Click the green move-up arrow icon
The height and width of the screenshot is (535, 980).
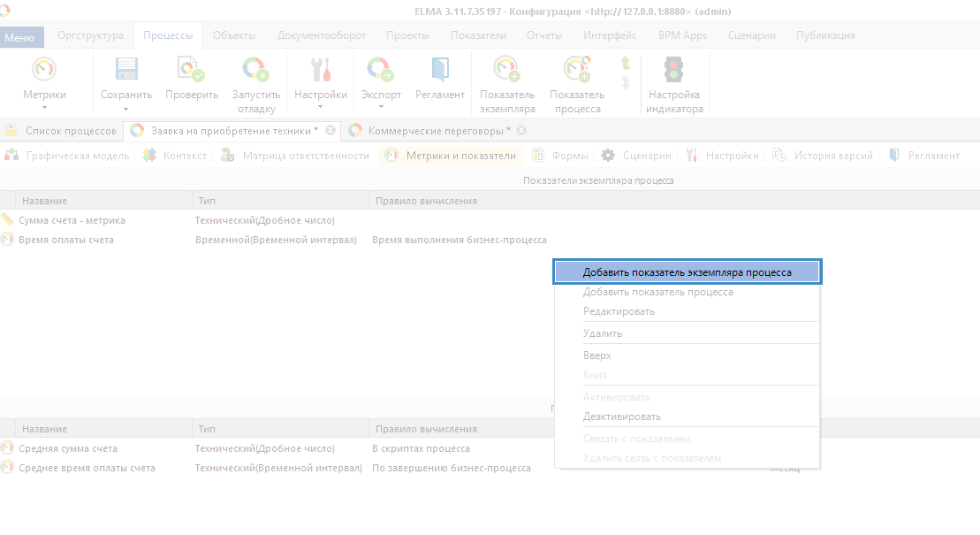tap(626, 64)
